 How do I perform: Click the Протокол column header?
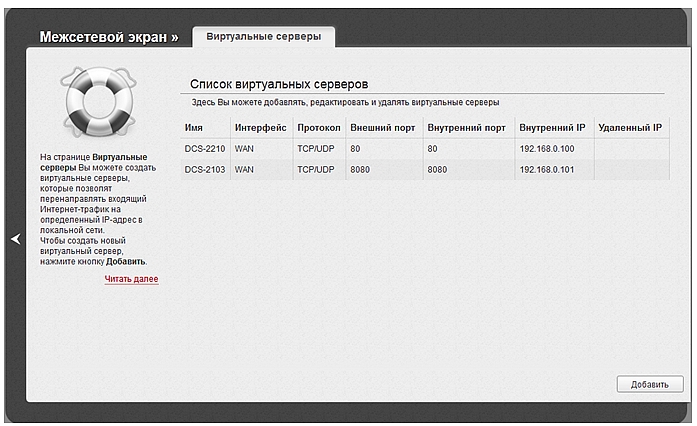coord(319,128)
